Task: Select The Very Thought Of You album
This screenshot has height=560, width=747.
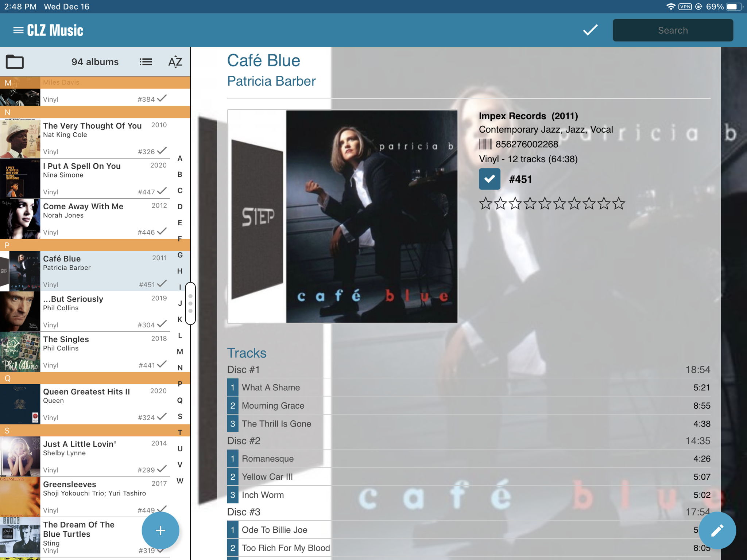Action: (x=86, y=138)
